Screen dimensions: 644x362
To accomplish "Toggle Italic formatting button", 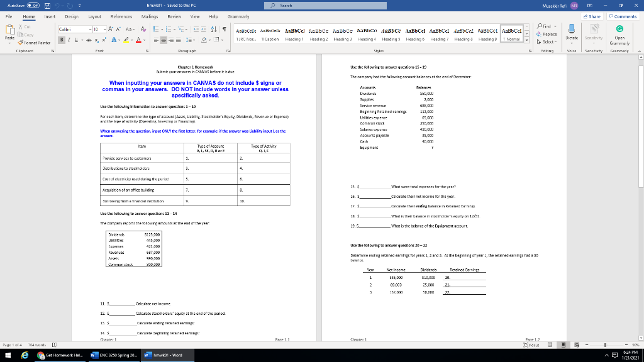I will tap(69, 40).
